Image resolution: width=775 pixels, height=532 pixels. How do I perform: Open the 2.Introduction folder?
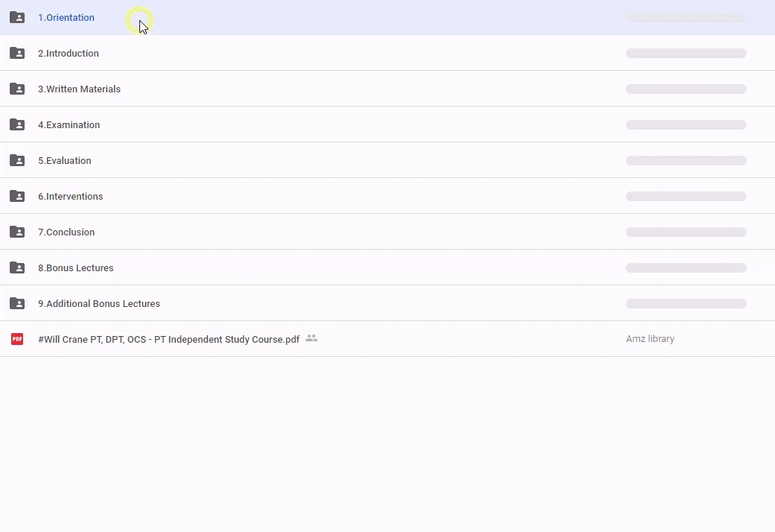(69, 54)
